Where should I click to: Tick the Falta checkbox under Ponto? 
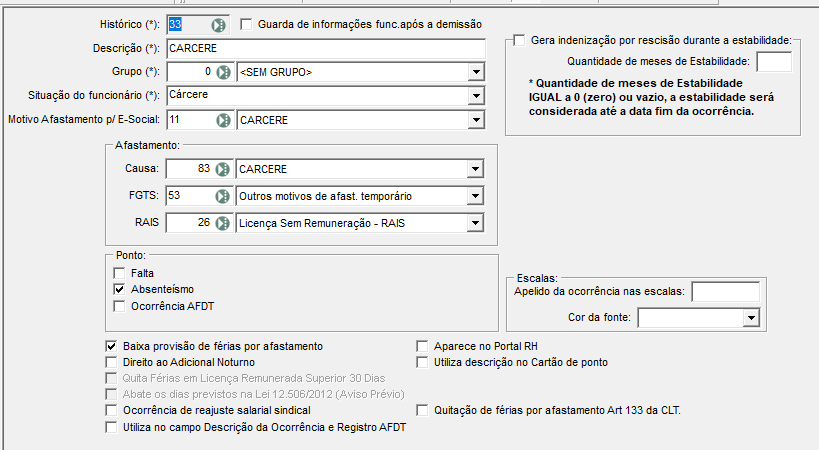pyautogui.click(x=119, y=273)
